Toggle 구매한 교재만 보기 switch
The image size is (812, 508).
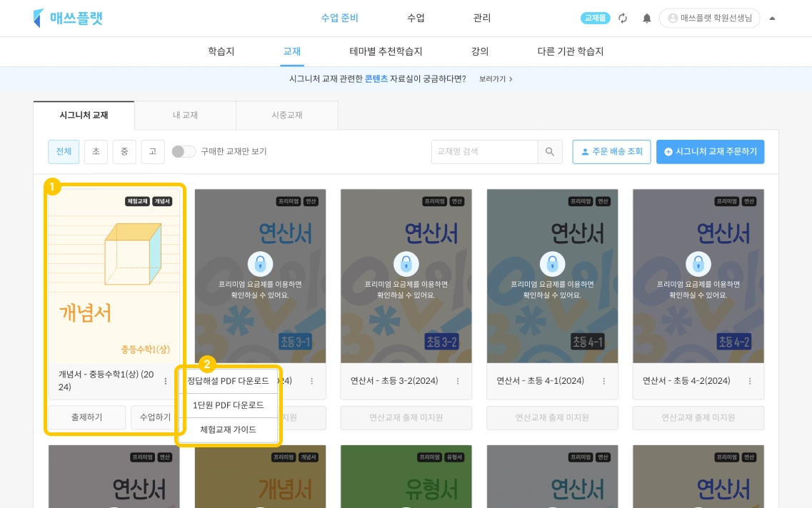184,151
